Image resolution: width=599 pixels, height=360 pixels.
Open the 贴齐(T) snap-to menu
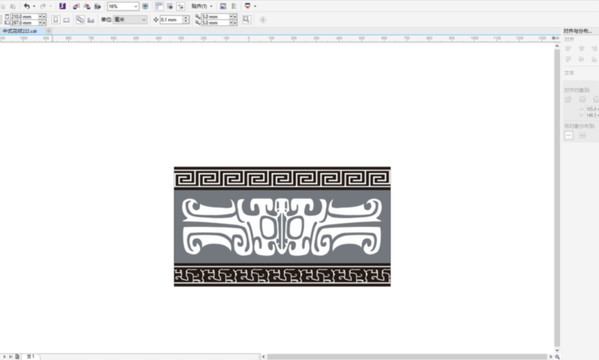[x=201, y=6]
